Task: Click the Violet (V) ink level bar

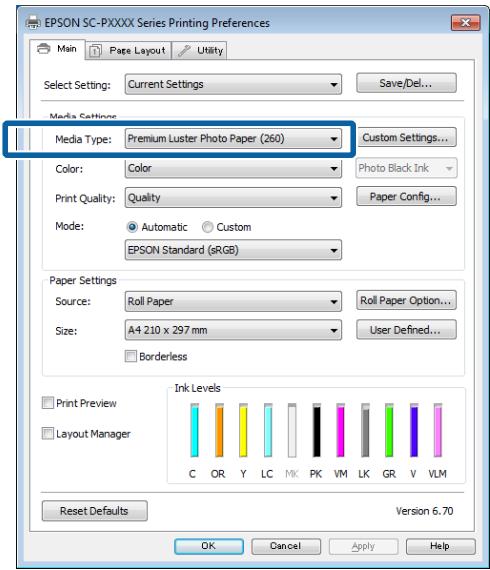Action: 414,430
